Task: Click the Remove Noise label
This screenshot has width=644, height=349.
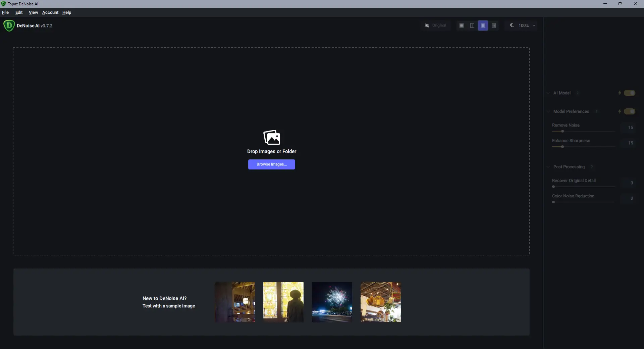Action: (x=566, y=125)
